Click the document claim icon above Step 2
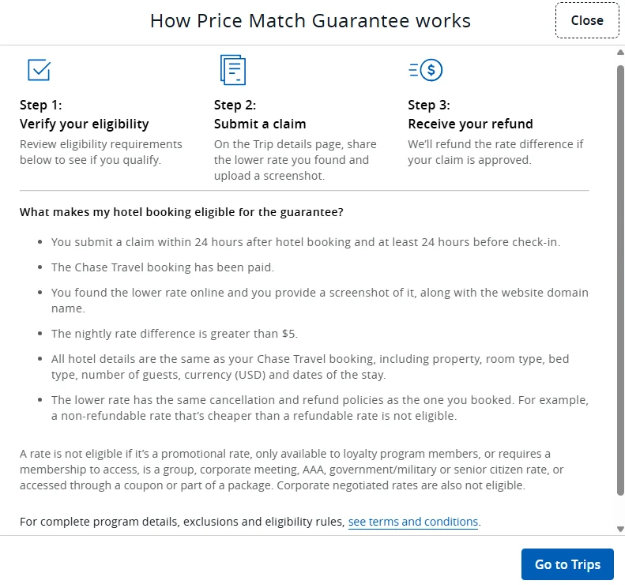 coord(232,70)
